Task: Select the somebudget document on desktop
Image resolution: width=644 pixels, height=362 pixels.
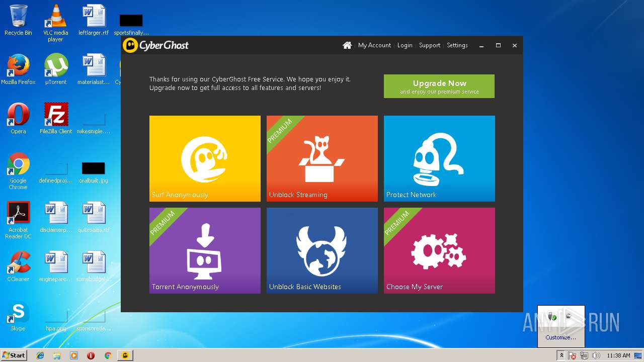Action: [x=94, y=266]
